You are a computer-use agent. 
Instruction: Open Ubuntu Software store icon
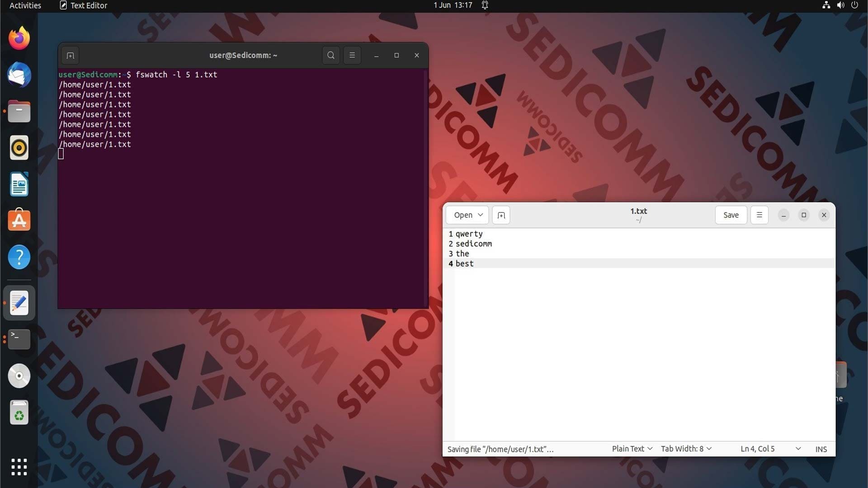(19, 221)
